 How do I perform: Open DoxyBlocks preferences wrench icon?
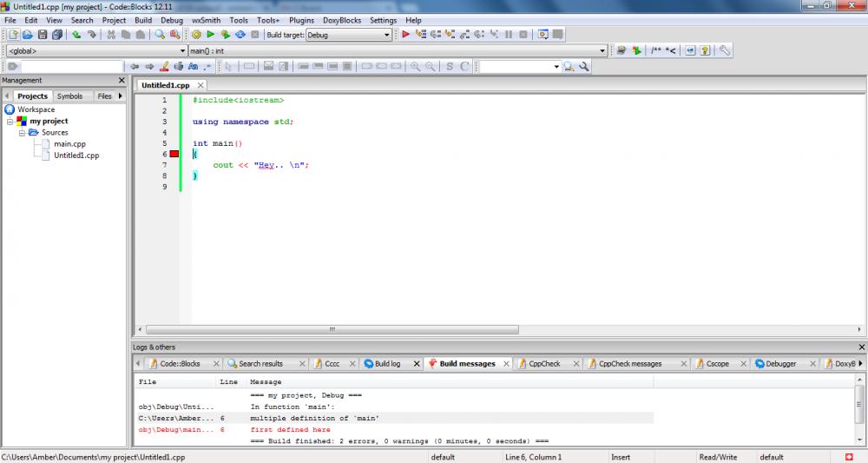[x=724, y=50]
